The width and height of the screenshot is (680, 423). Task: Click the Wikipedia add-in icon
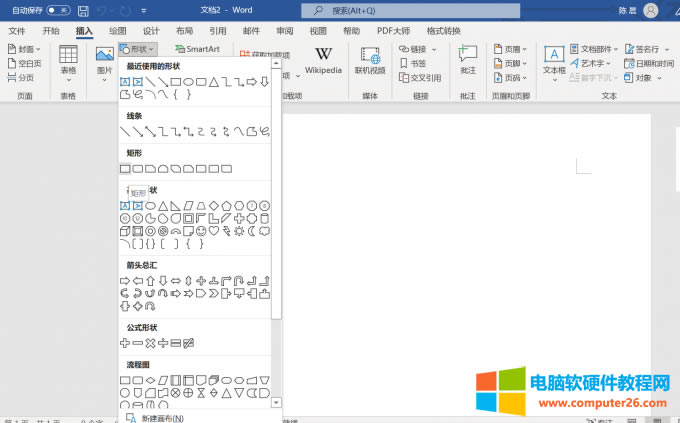(x=323, y=61)
